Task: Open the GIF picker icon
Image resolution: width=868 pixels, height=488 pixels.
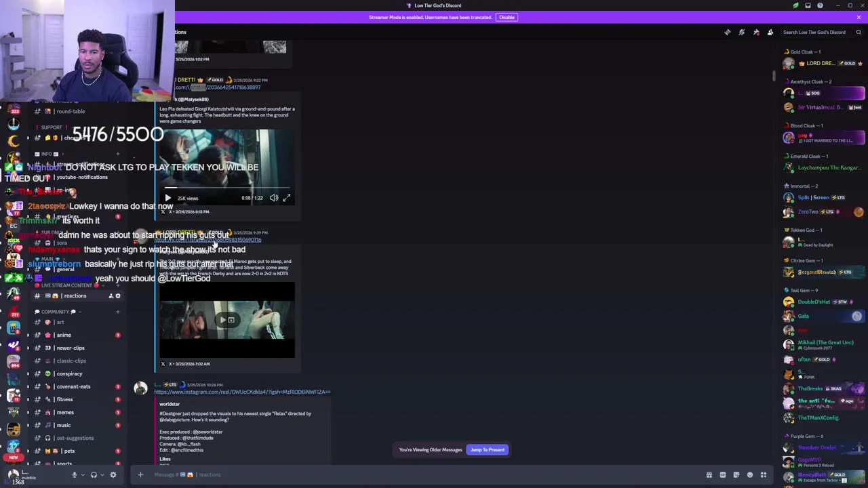Action: [723, 474]
